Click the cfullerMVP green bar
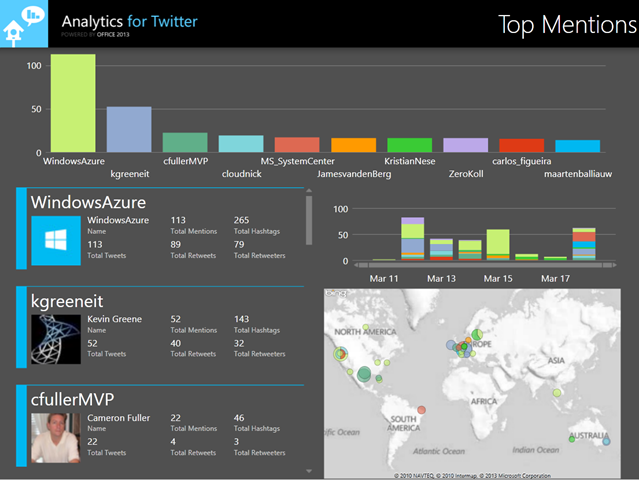 coord(185,142)
